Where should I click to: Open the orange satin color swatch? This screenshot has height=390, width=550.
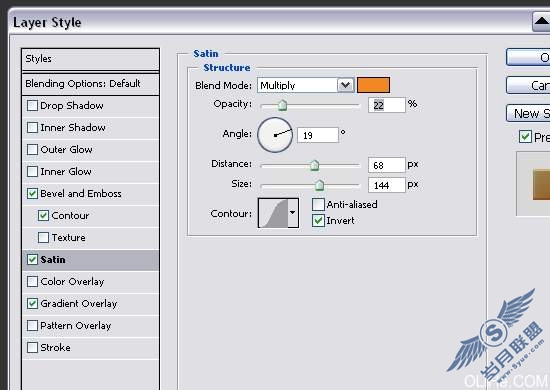coord(373,85)
